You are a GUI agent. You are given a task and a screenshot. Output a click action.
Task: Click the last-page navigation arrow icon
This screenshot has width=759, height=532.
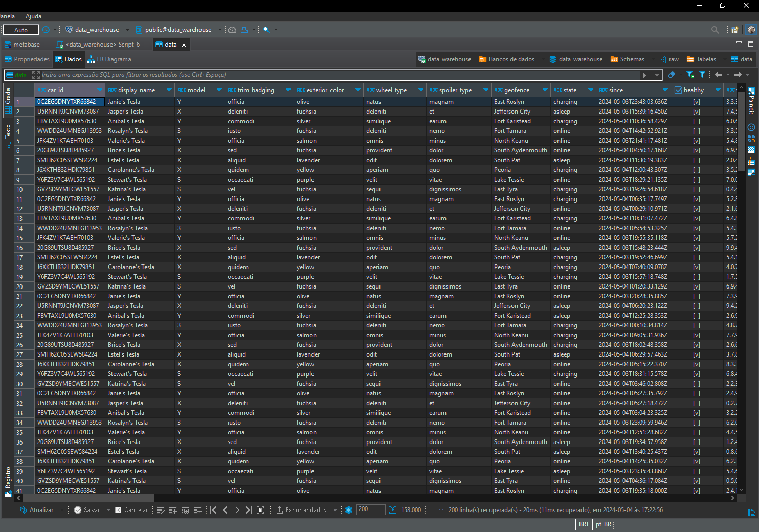click(x=249, y=510)
